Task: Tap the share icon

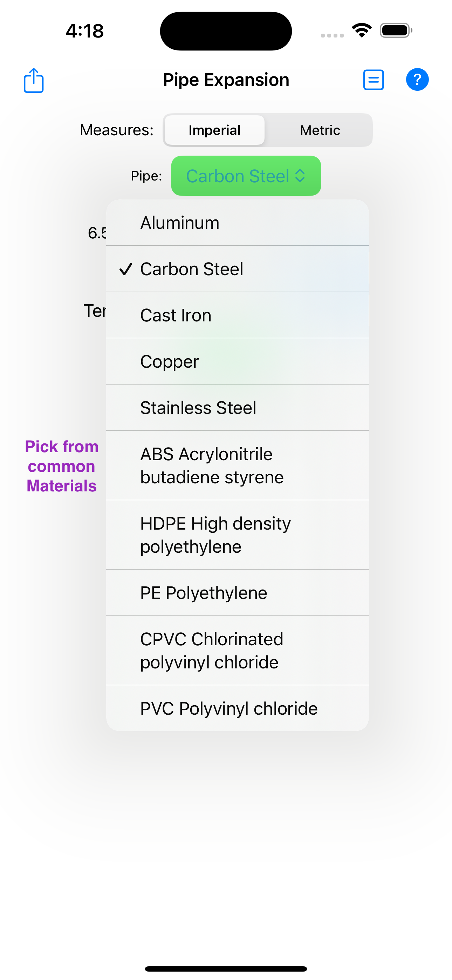Action: (34, 80)
